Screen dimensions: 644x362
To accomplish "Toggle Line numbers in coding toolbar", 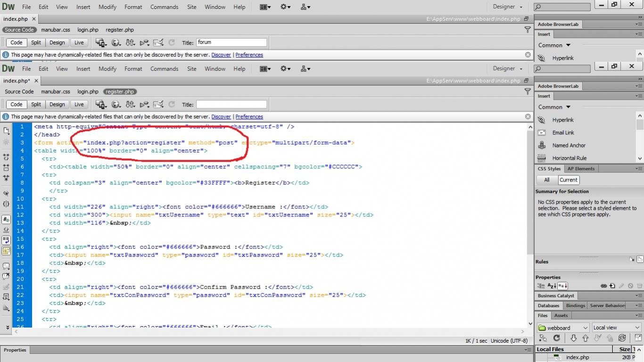I will pos(7,219).
